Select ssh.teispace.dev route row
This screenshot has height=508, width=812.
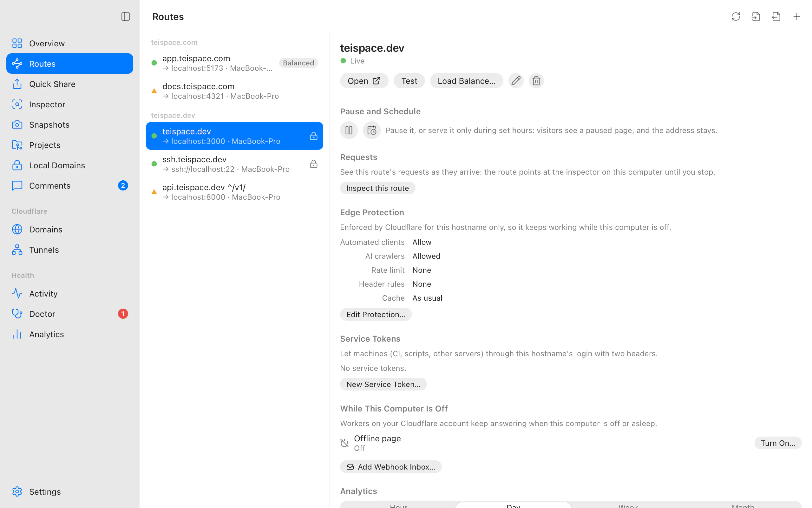(x=234, y=164)
